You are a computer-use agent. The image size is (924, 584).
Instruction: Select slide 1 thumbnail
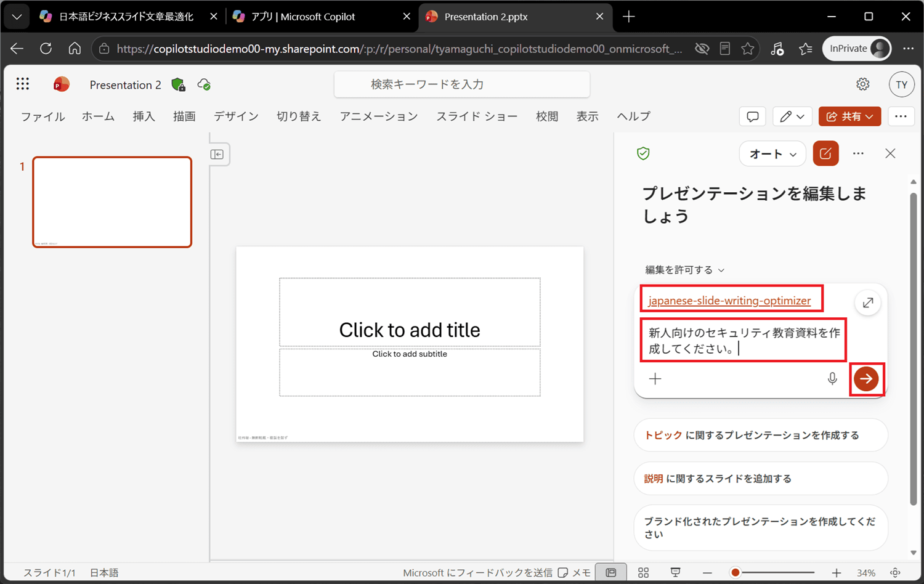pyautogui.click(x=112, y=202)
